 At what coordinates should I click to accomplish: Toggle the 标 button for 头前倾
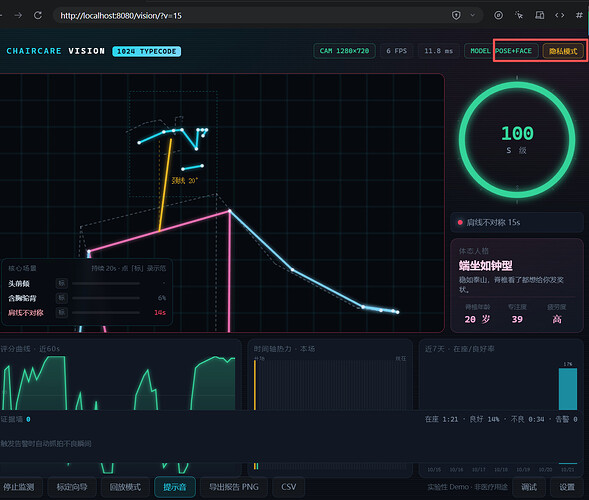coord(62,283)
